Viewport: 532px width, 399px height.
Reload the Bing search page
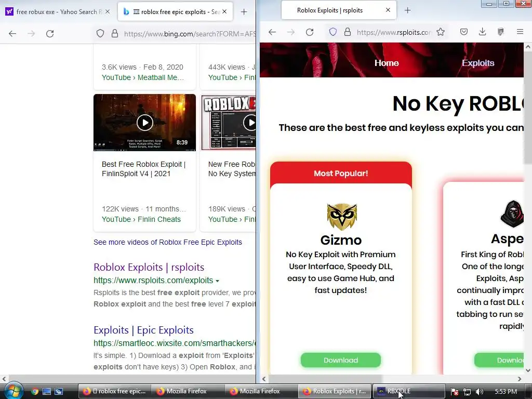pos(50,34)
